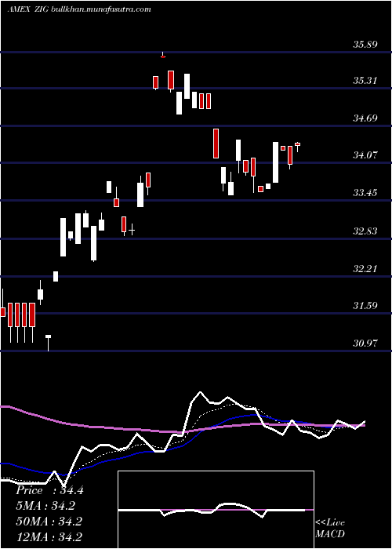Click inside the MACD inset chart box
This screenshot has width=392, height=549.
pyautogui.click(x=216, y=510)
